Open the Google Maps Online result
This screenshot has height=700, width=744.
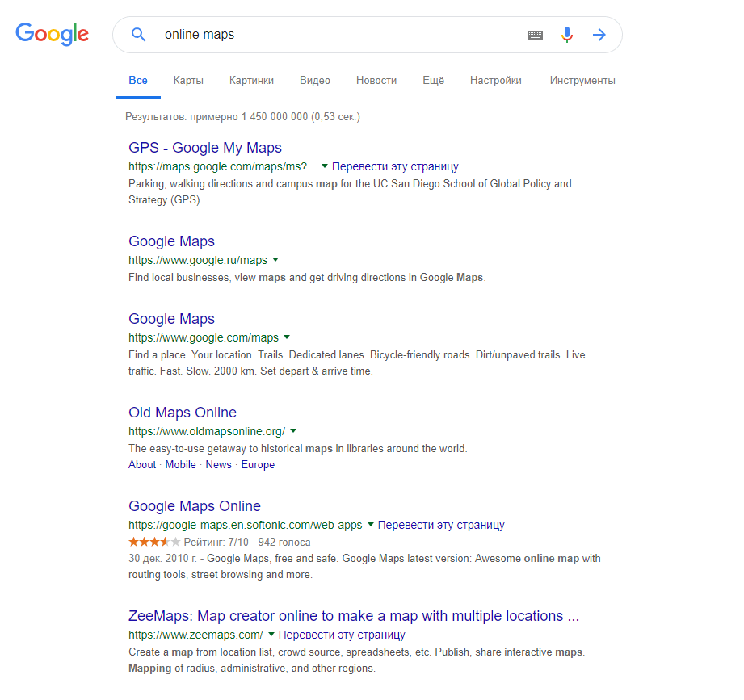tap(195, 506)
